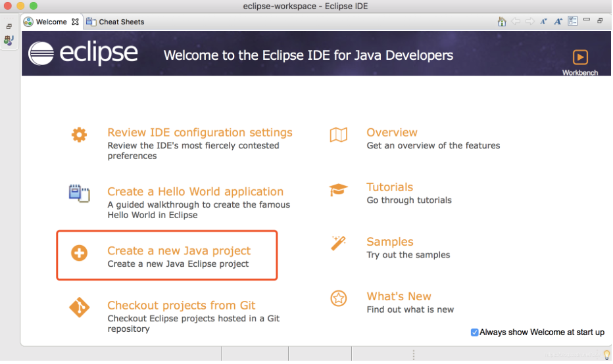Image resolution: width=613 pixels, height=364 pixels.
Task: Click the Git diamond icon
Action: coord(80,307)
